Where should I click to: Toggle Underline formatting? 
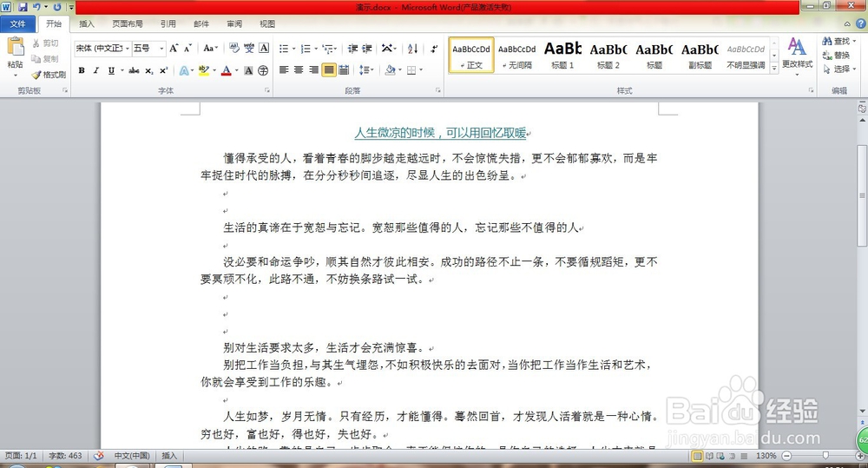pyautogui.click(x=111, y=70)
